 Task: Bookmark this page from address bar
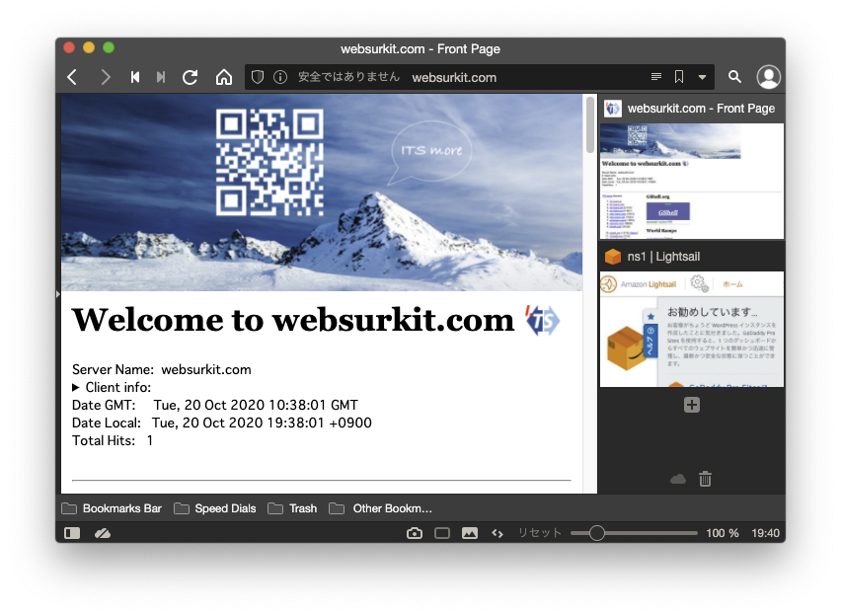coord(679,77)
